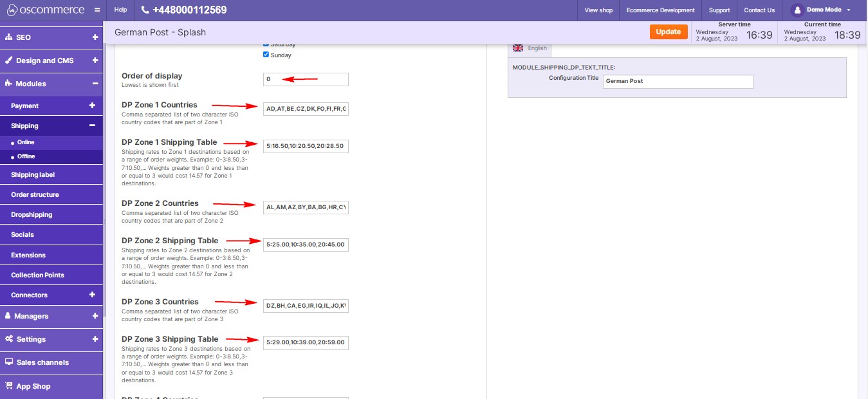Click the DP Zone 1 Countries field
Image resolution: width=868 pixels, height=399 pixels.
pyautogui.click(x=306, y=108)
